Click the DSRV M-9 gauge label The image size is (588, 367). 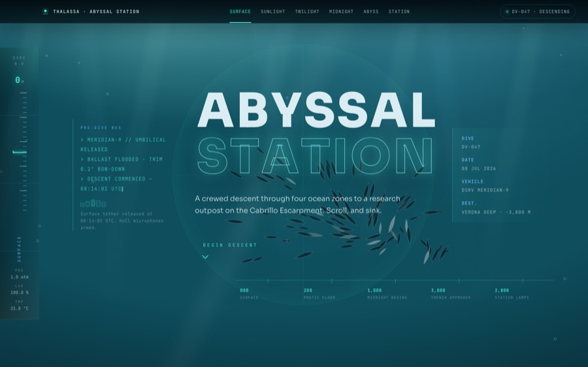click(19, 61)
